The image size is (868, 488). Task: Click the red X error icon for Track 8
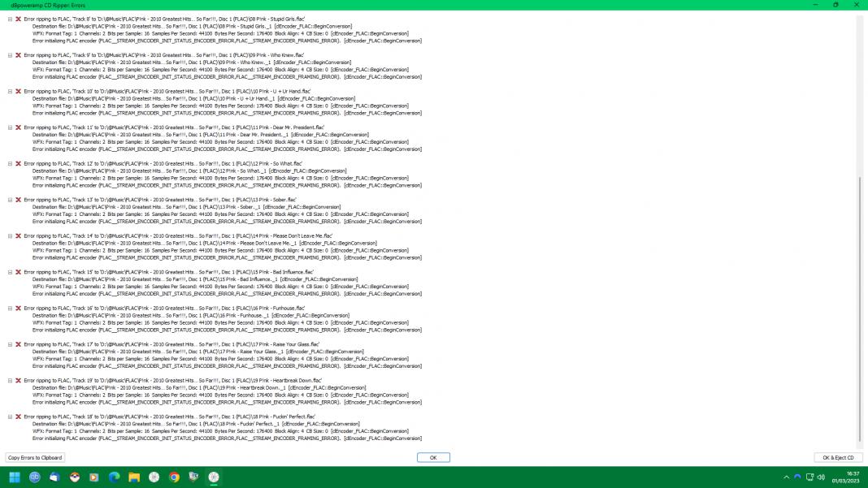pyautogui.click(x=18, y=19)
